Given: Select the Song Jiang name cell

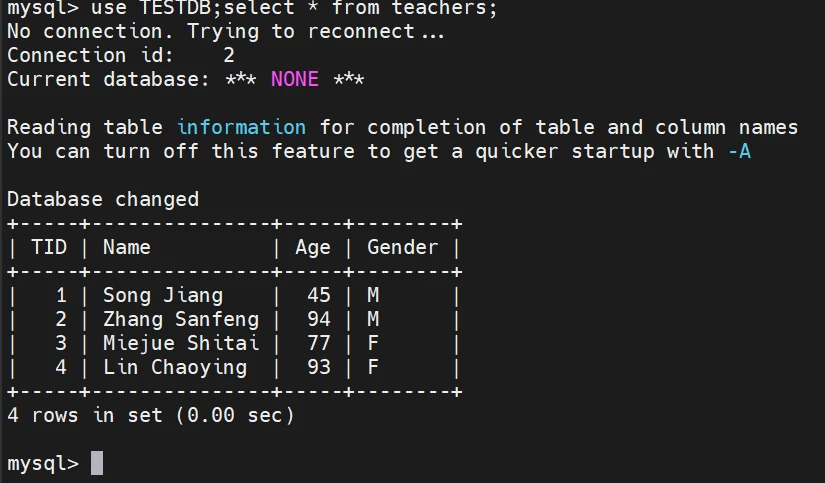Looking at the screenshot, I should (163, 295).
